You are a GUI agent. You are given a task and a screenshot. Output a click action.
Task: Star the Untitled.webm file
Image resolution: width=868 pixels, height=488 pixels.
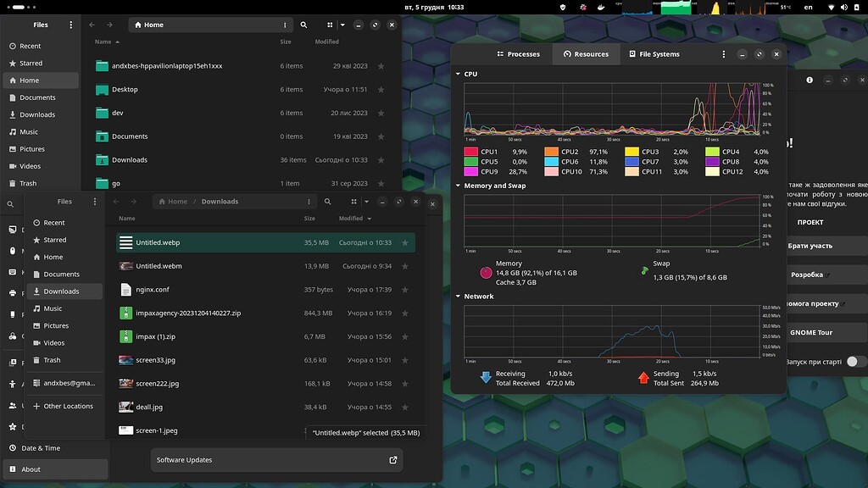404,266
